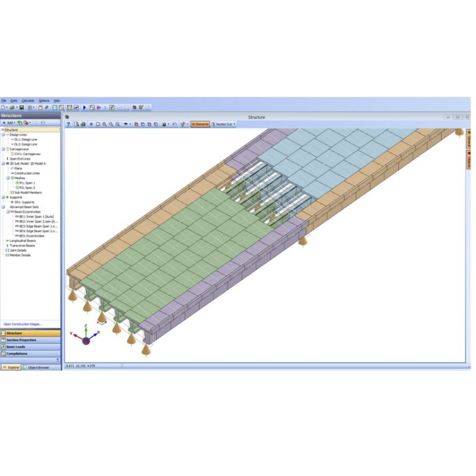This screenshot has width=476, height=476.
Task: Click the Save icon in main toolbar
Action: coord(21,107)
